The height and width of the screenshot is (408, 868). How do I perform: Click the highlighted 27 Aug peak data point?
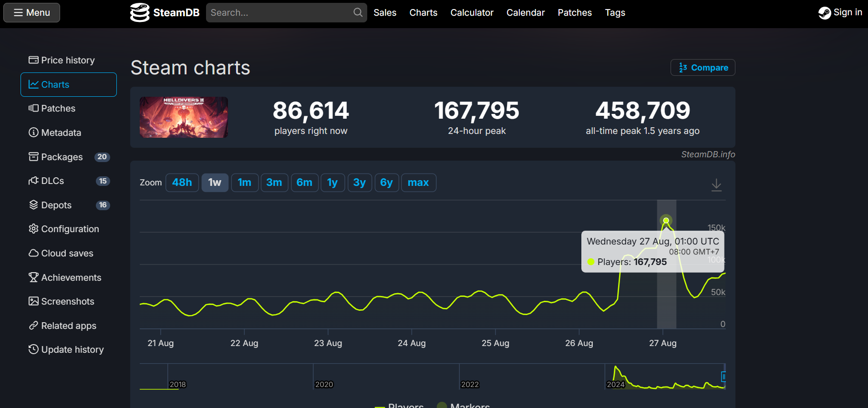[666, 221]
